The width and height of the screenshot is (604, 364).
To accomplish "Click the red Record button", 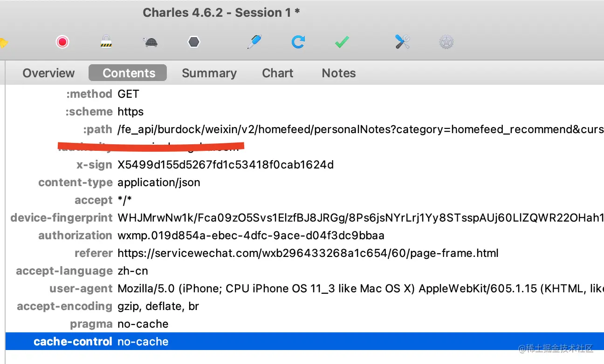I will click(x=62, y=42).
